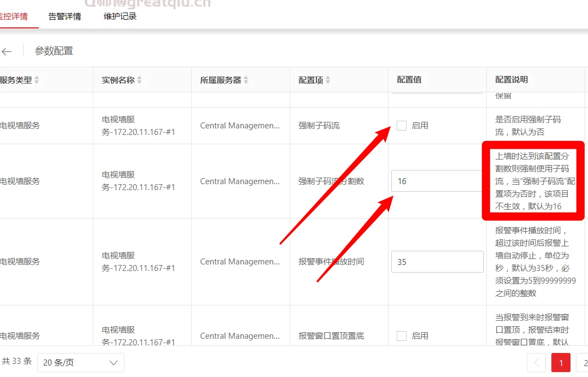Click the 强制子码流分割数 value field showing 16
The height and width of the screenshot is (377, 588).
(x=437, y=181)
